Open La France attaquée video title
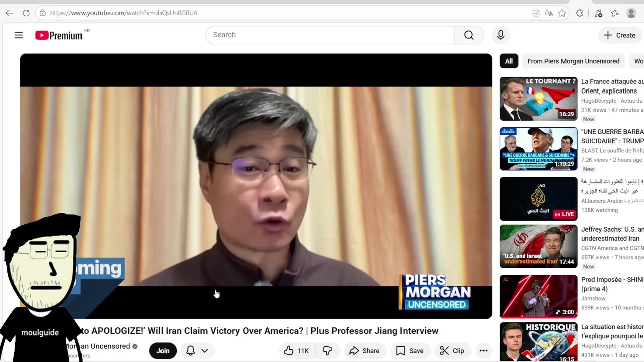 tap(612, 86)
